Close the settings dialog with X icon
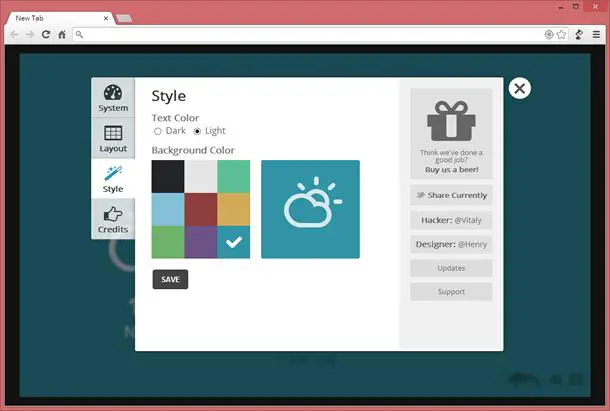The image size is (610, 411). coord(519,88)
